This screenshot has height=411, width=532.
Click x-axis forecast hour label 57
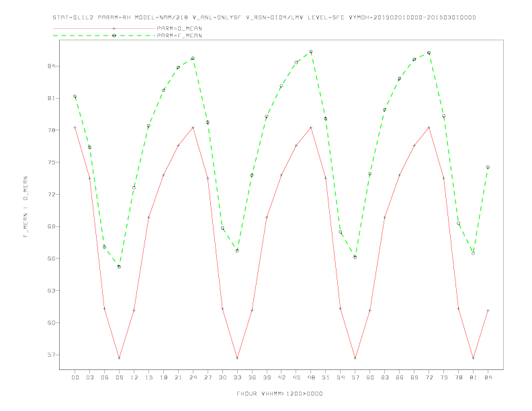click(x=355, y=377)
